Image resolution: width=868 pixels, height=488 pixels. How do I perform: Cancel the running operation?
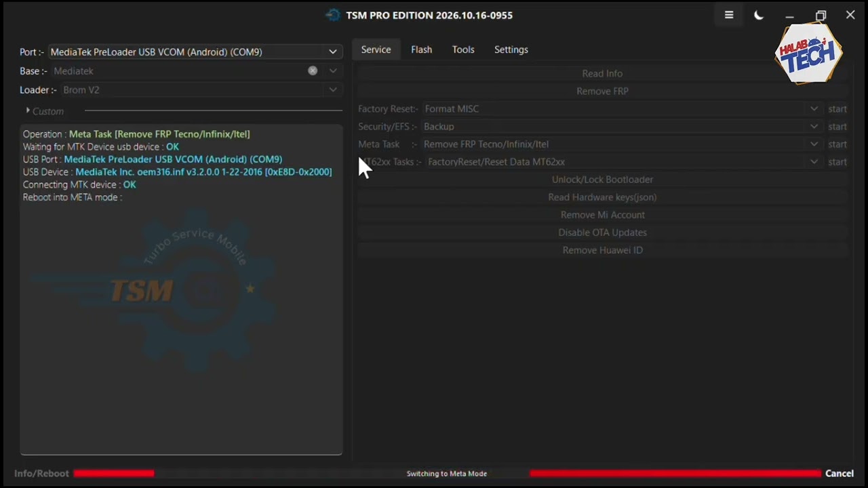[840, 473]
